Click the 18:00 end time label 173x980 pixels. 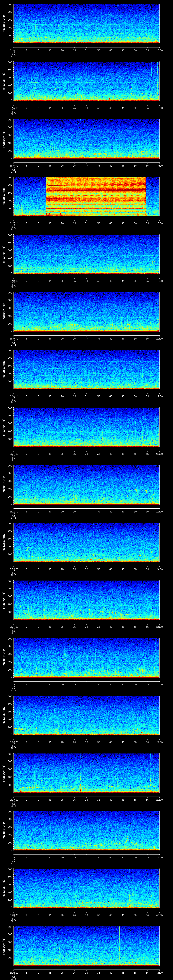(x=159, y=223)
